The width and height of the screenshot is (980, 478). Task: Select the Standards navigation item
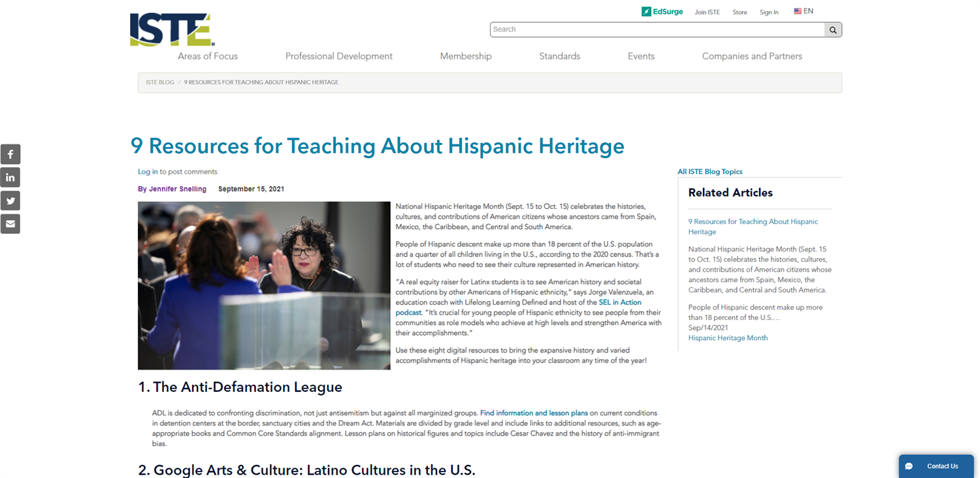(x=559, y=56)
